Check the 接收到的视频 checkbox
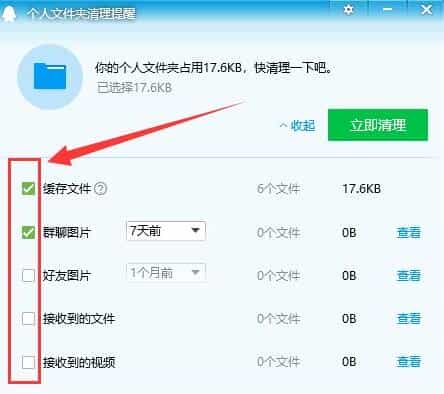 [28, 362]
